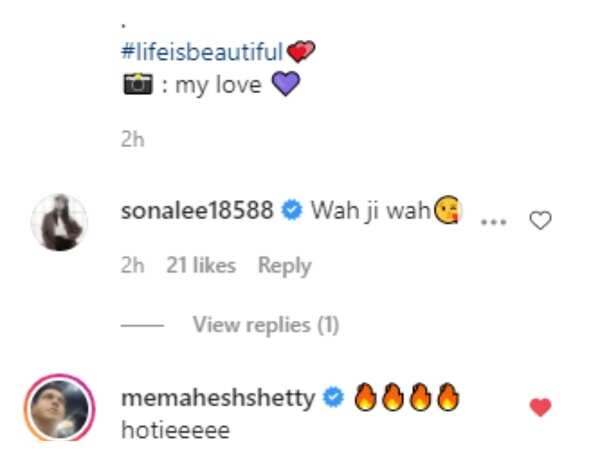
Task: Open the #lifeisbeautiful hashtag link
Action: pos(201,51)
